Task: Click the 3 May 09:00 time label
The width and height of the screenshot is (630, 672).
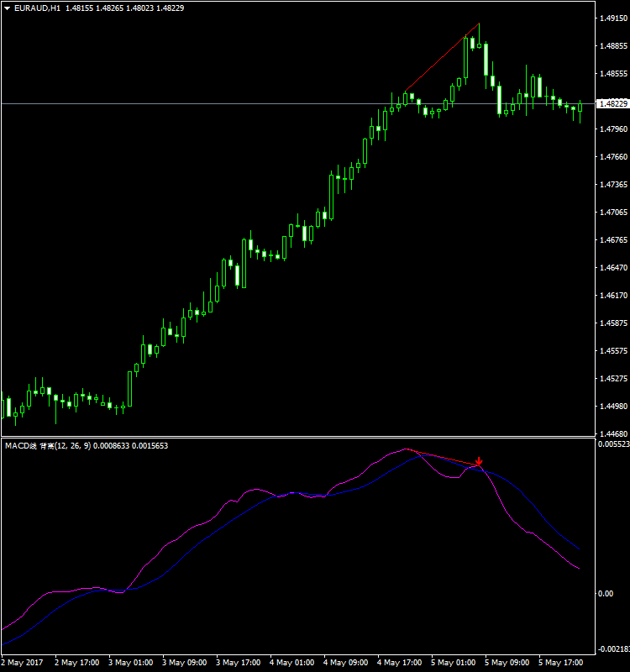Action: [x=185, y=663]
